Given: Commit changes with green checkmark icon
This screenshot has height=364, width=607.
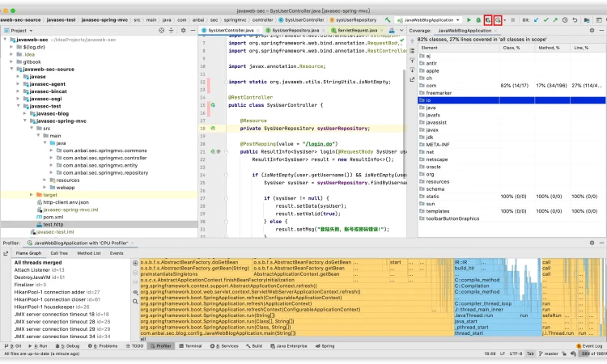Looking at the screenshot, I should tap(545, 19).
